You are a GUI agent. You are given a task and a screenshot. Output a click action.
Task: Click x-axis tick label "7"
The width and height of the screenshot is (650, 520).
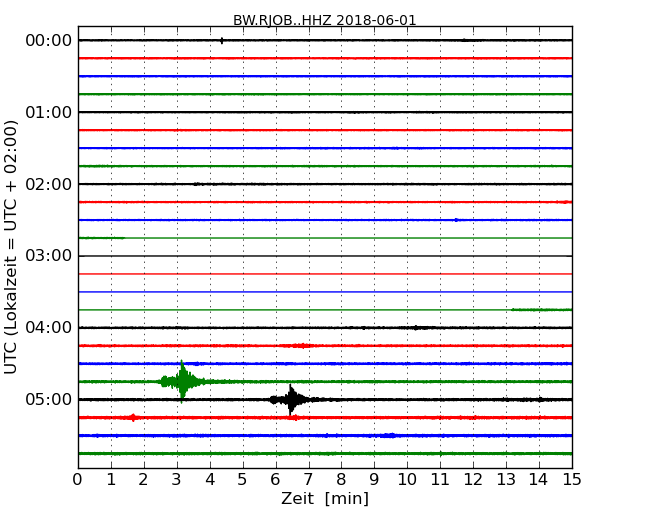(308, 479)
